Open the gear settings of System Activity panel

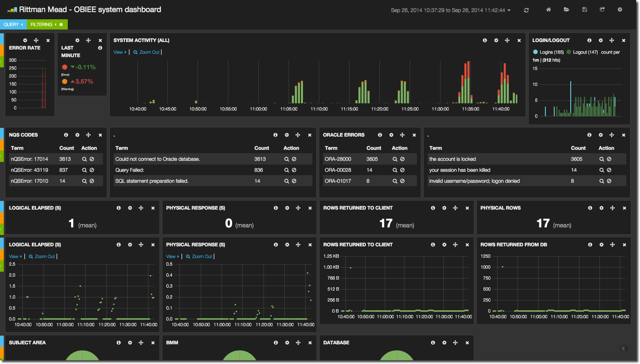tap(496, 40)
